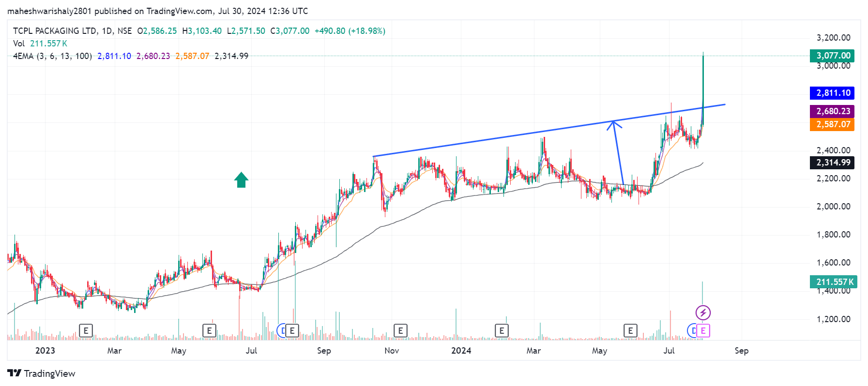Click the TradingView logo at the bottom

click(42, 373)
